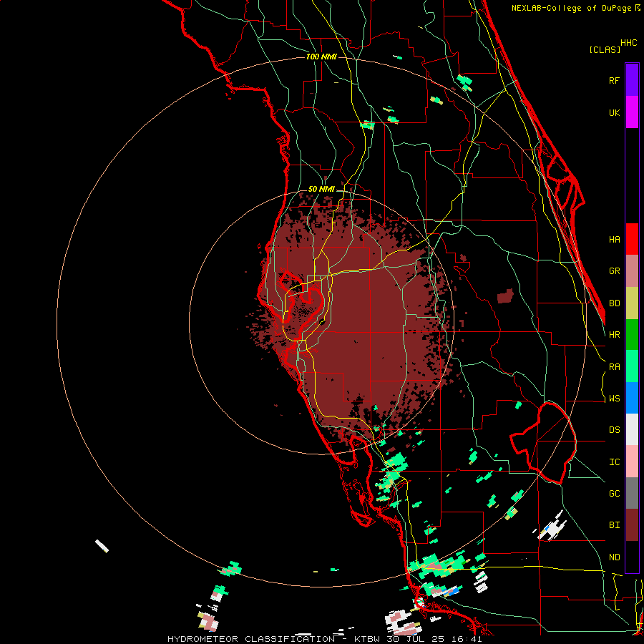Screen dimensions: 644x644
Task: Select the IC light pink legend swatch
Action: (x=632, y=462)
